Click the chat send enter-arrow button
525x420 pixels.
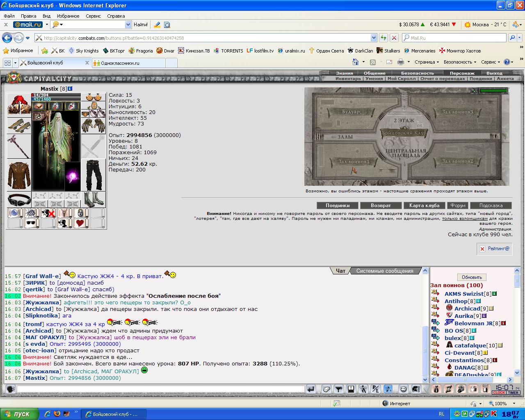pos(311,389)
